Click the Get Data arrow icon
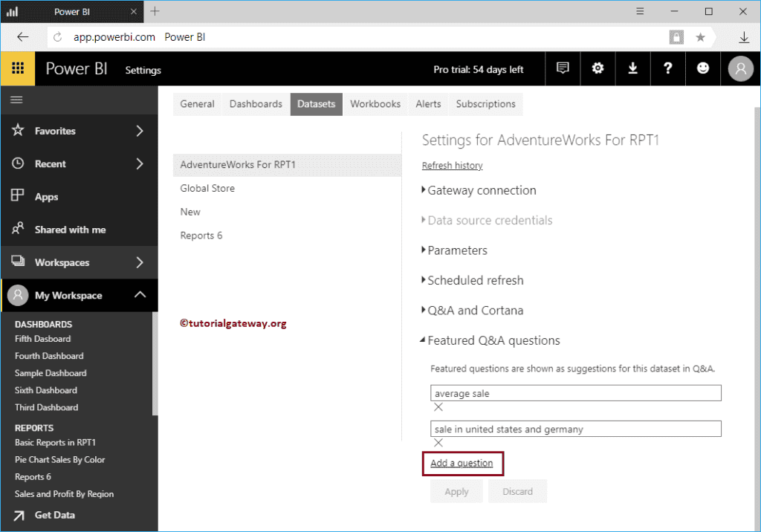Image resolution: width=761 pixels, height=532 pixels. coord(19,516)
